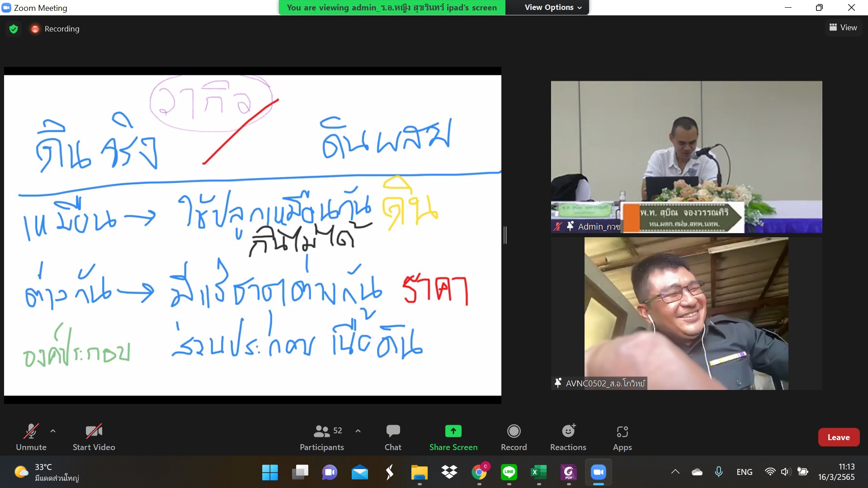Open File Explorer on taskbar
The width and height of the screenshot is (868, 488).
(x=419, y=473)
